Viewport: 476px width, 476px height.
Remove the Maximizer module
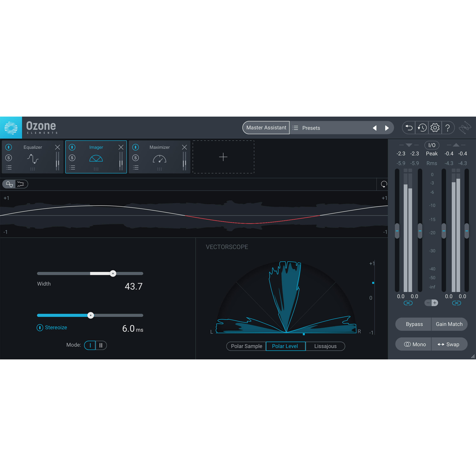pos(184,147)
